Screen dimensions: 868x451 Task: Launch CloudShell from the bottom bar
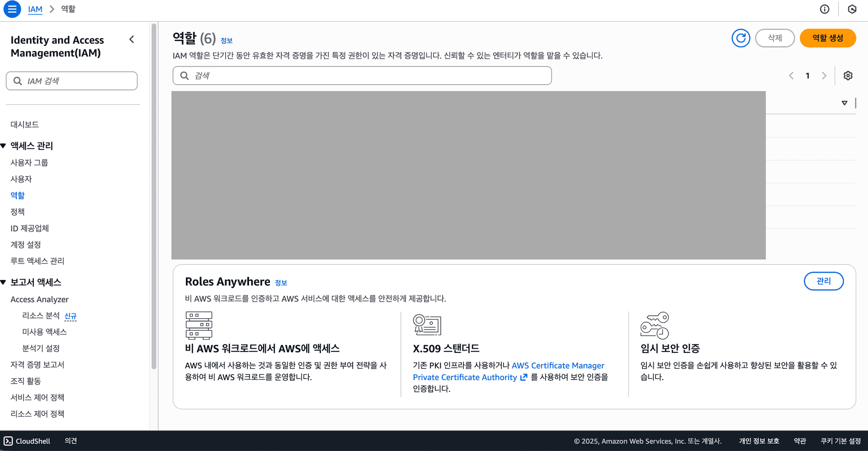pyautogui.click(x=26, y=441)
